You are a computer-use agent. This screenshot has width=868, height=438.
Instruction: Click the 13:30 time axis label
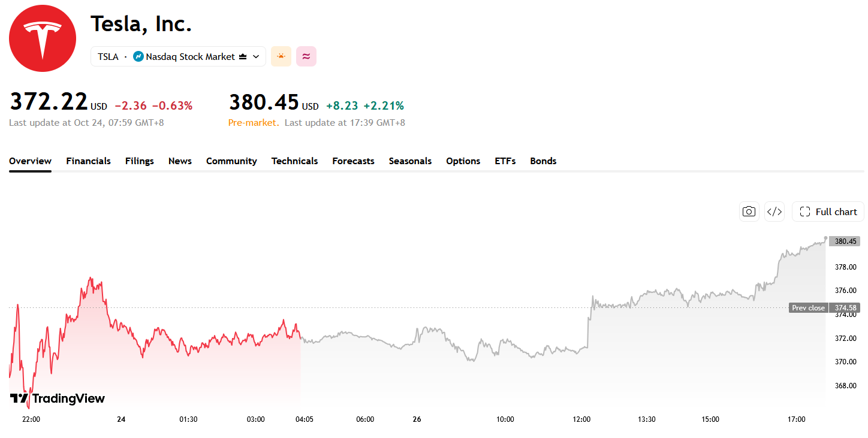[646, 419]
